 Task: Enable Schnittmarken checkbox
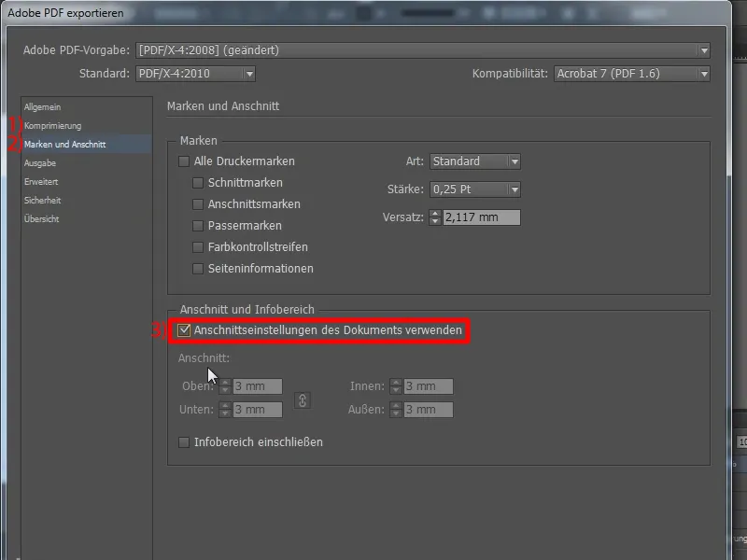tap(198, 183)
